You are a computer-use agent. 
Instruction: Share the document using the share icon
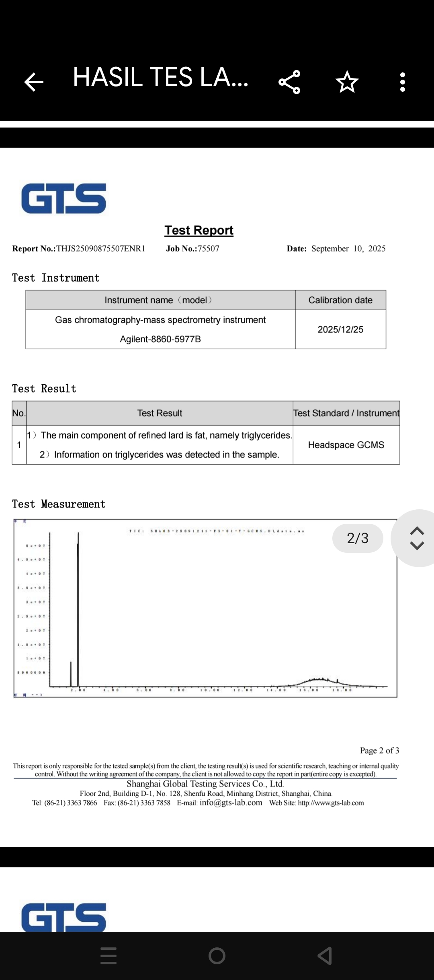[289, 82]
